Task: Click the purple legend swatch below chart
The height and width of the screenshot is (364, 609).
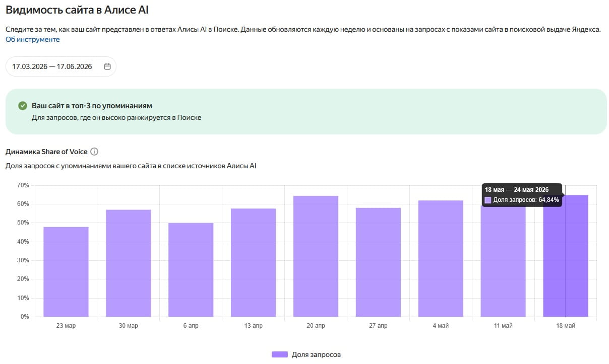Action: coord(280,354)
